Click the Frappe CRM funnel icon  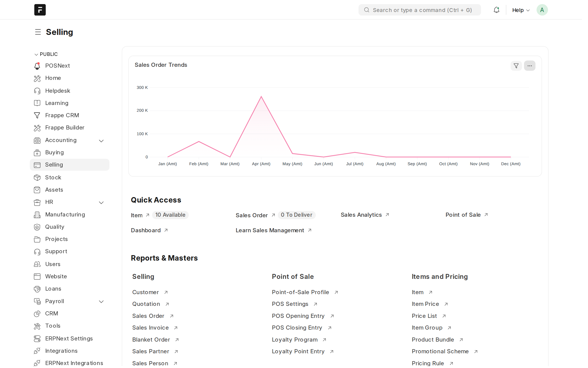coord(37,115)
